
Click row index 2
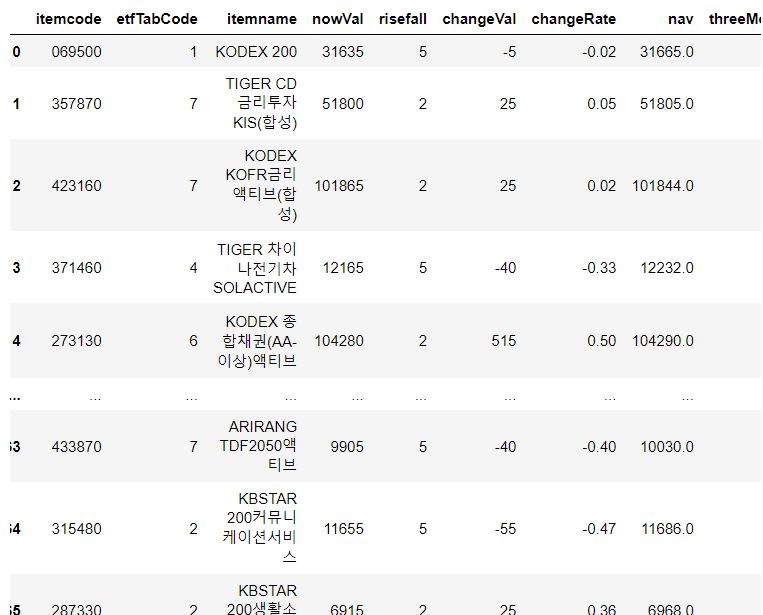click(17, 185)
